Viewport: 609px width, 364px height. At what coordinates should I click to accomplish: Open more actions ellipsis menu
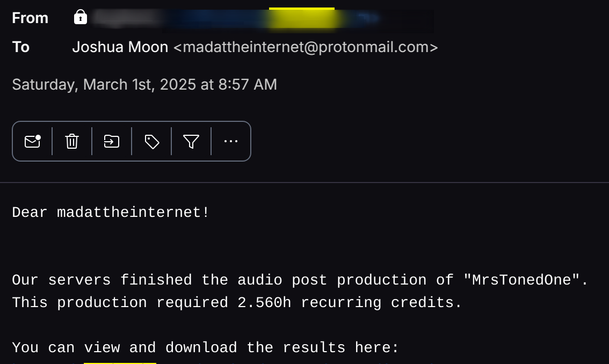(231, 141)
